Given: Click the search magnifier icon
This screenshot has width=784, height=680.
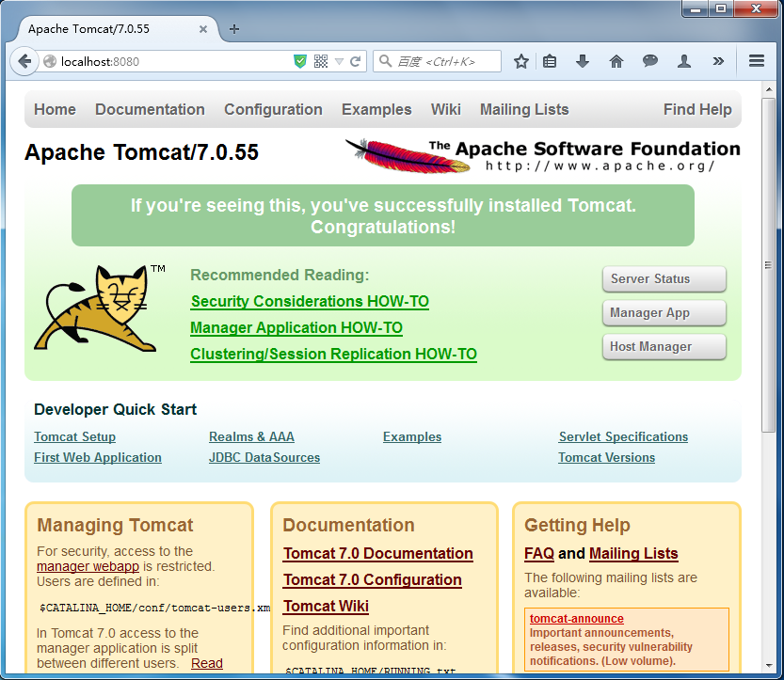Looking at the screenshot, I should [x=385, y=61].
